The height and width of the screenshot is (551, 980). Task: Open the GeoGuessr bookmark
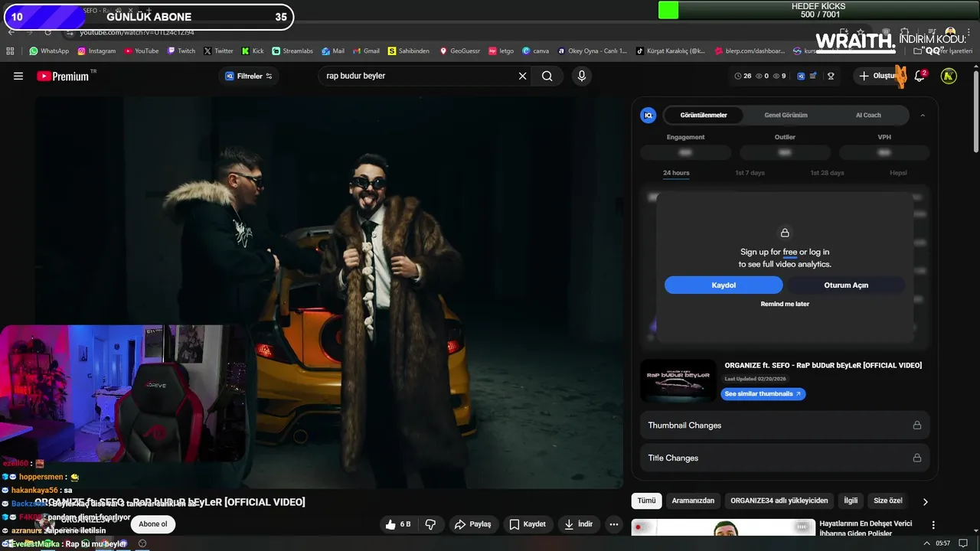(460, 51)
